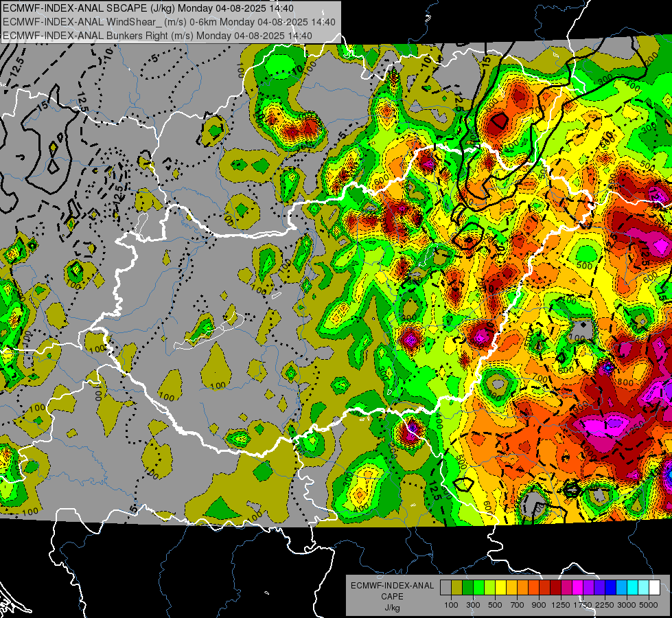The width and height of the screenshot is (672, 618).
Task: Click the pure blue legend swatch after 2250
Action: [611, 588]
